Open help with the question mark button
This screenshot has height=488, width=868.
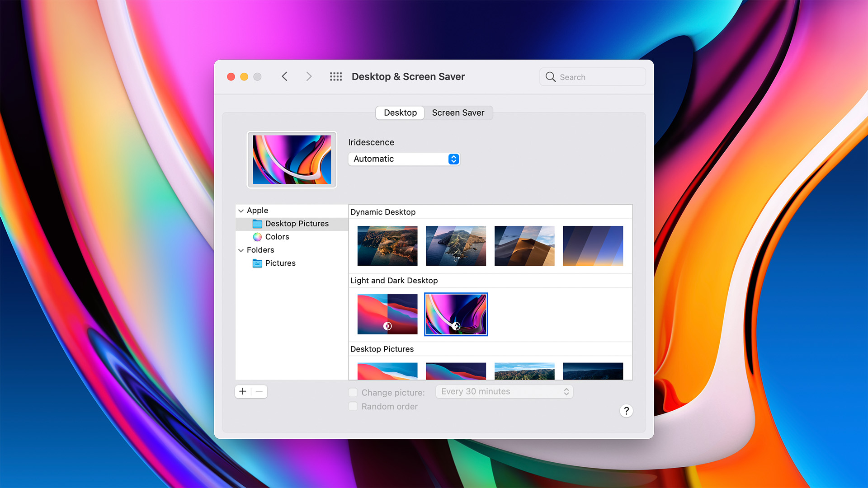[626, 411]
